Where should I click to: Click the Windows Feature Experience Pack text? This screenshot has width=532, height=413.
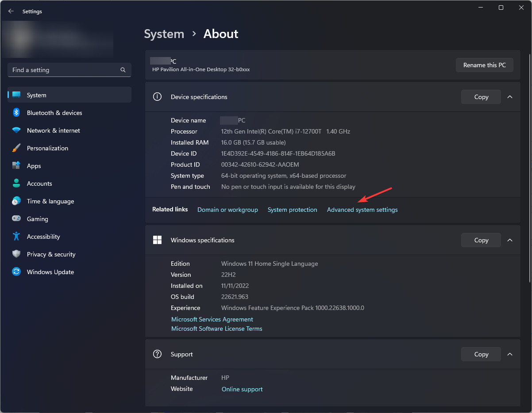[x=293, y=308]
